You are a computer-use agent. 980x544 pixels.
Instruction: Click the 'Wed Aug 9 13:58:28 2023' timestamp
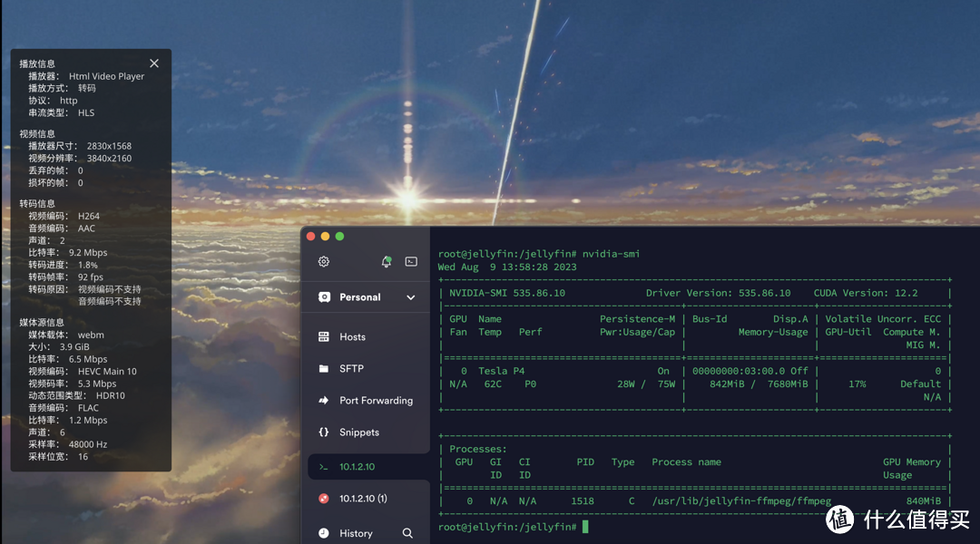(507, 267)
